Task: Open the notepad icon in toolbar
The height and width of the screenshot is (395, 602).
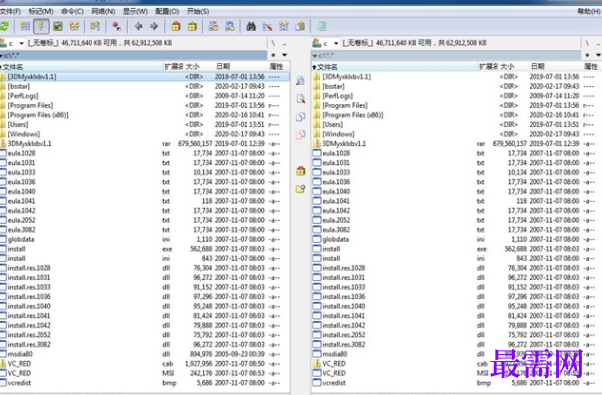Action: (x=322, y=26)
